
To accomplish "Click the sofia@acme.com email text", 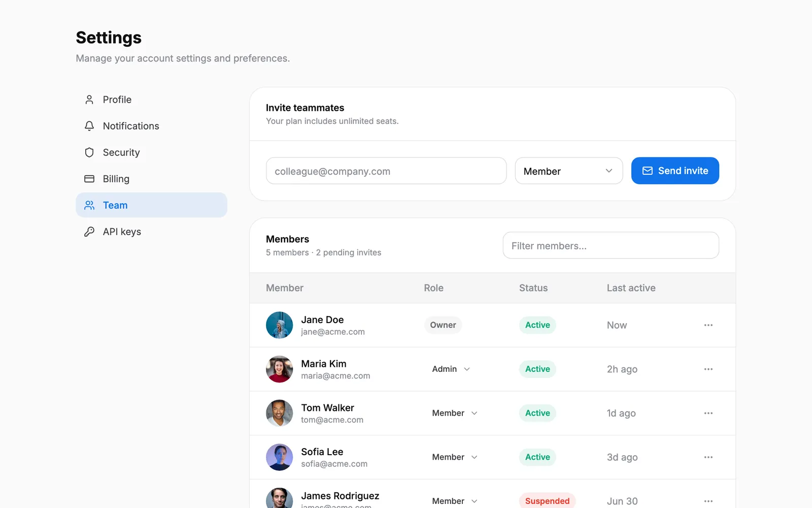I will (334, 464).
